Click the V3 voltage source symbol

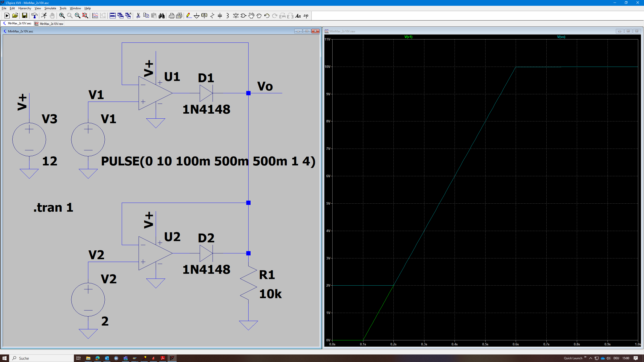click(x=29, y=139)
